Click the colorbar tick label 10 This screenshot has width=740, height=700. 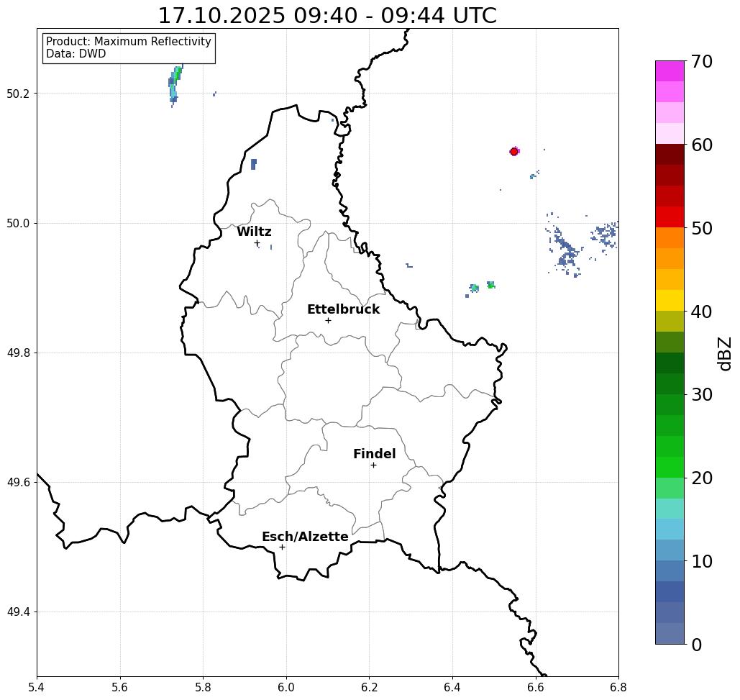coord(701,561)
